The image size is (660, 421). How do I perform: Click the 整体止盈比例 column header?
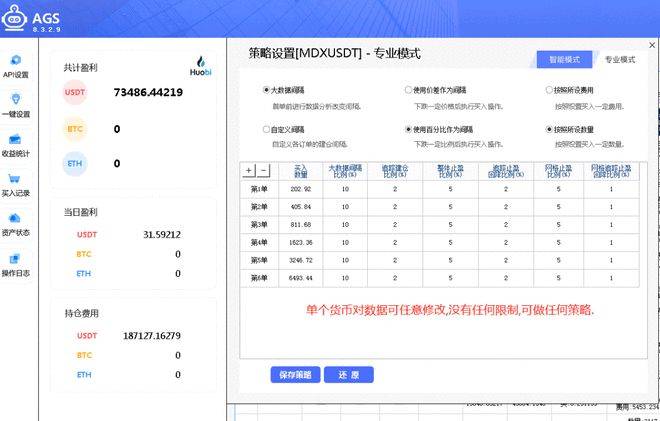[450, 171]
